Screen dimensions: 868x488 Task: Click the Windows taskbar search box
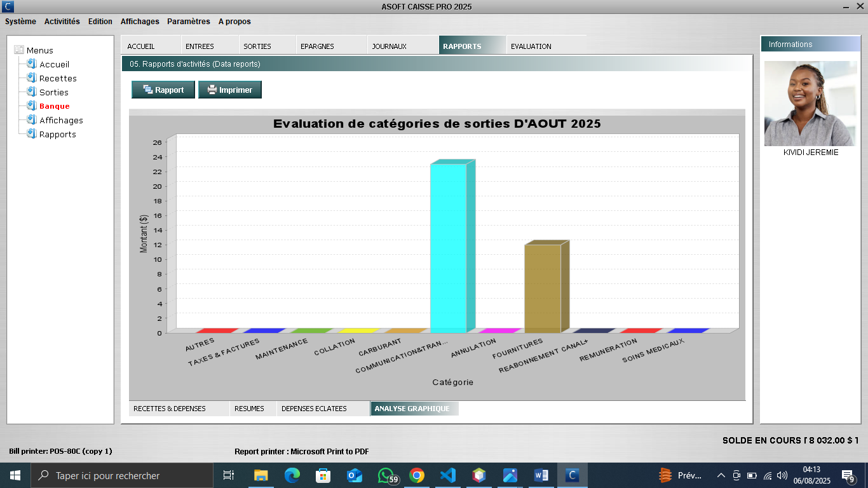tap(122, 475)
